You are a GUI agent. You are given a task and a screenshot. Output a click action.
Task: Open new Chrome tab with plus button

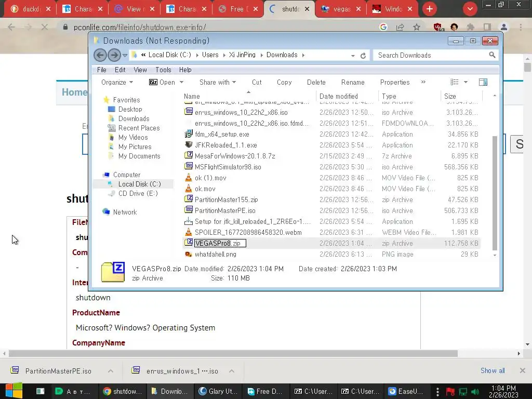(430, 9)
